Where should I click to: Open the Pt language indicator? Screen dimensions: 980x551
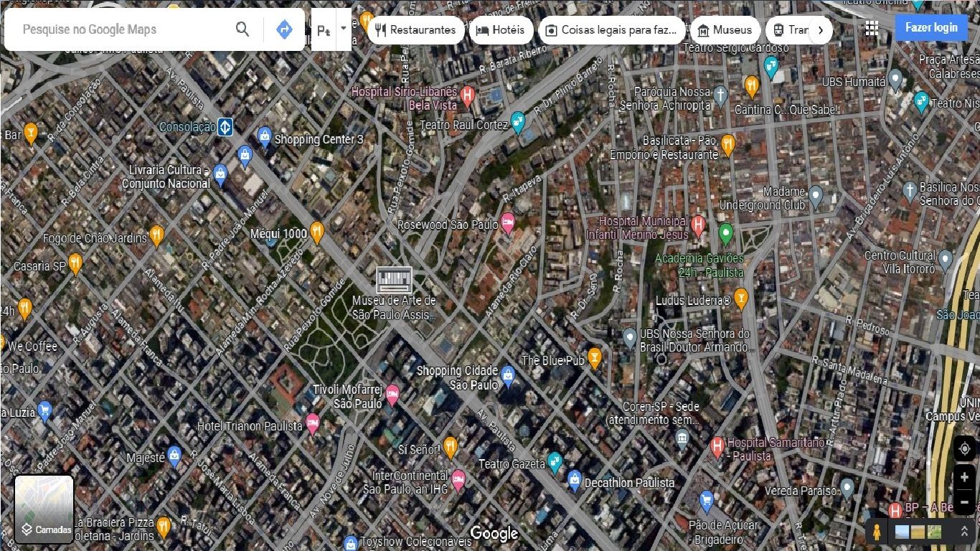point(324,30)
